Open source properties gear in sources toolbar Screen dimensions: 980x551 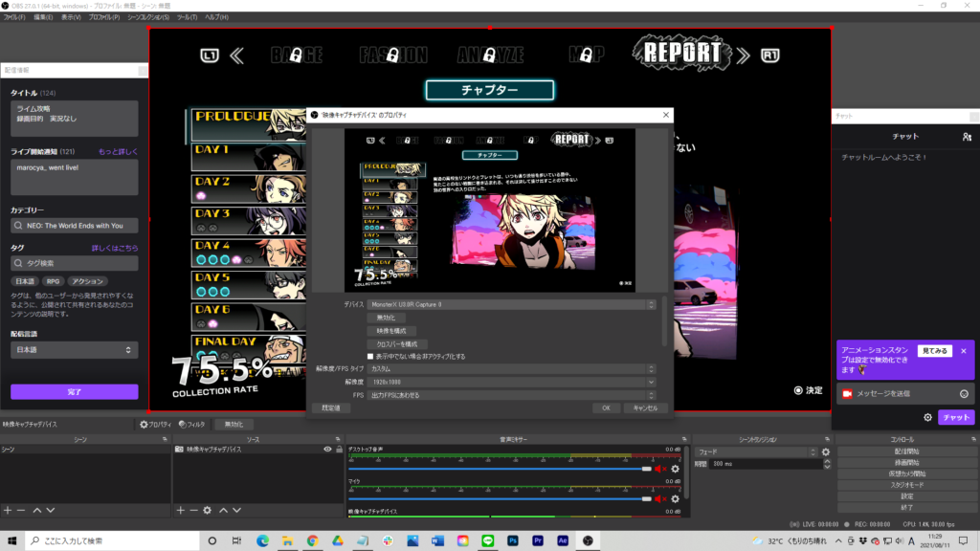pos(208,511)
